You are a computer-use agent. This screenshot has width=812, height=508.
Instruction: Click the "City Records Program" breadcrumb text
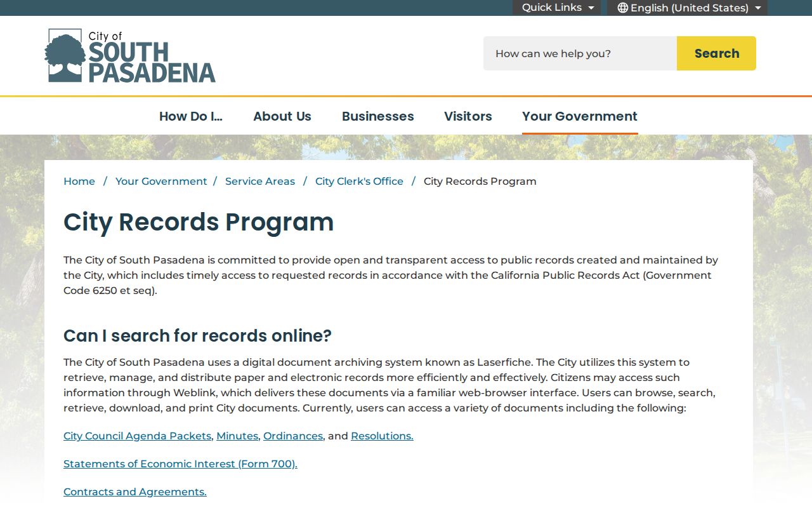(480, 182)
